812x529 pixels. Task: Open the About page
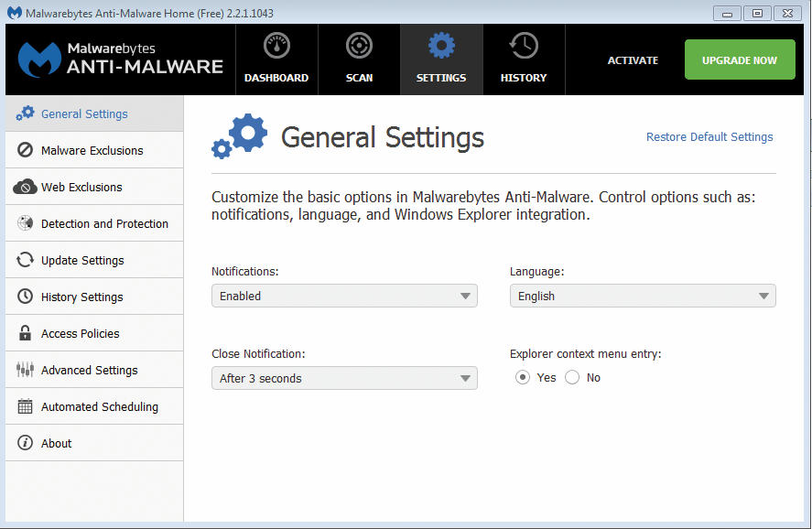94,443
